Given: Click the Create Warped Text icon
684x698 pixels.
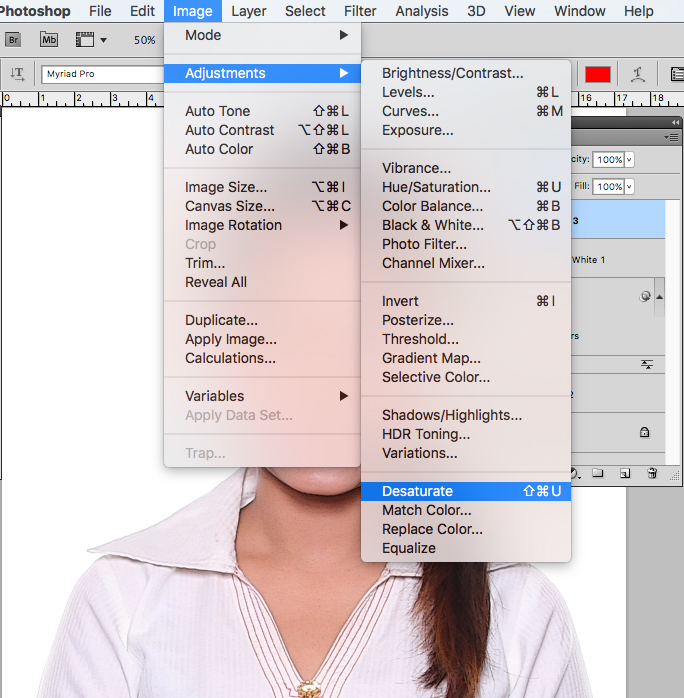Looking at the screenshot, I should 638,75.
